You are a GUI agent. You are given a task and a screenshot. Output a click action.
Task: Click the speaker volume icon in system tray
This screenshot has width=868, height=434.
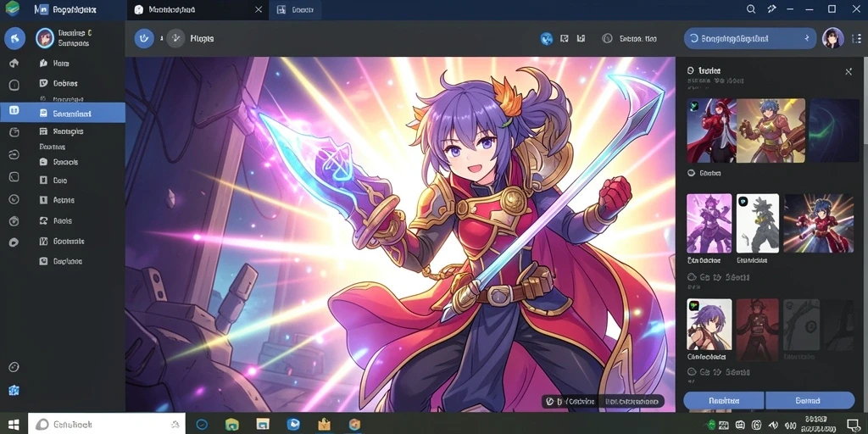click(773, 426)
